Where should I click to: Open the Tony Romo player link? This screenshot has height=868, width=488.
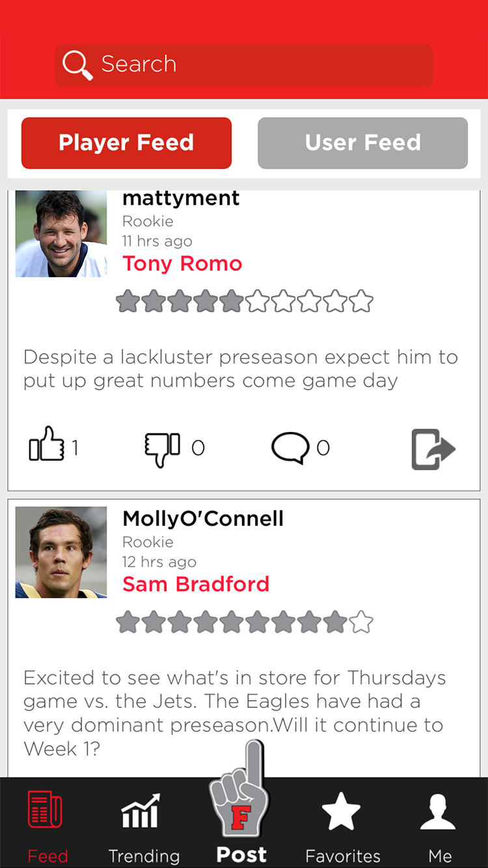point(182,264)
